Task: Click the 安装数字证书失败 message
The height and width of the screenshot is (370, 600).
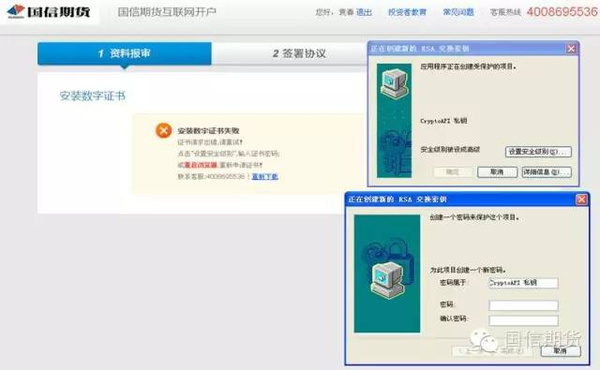Action: pyautogui.click(x=208, y=130)
